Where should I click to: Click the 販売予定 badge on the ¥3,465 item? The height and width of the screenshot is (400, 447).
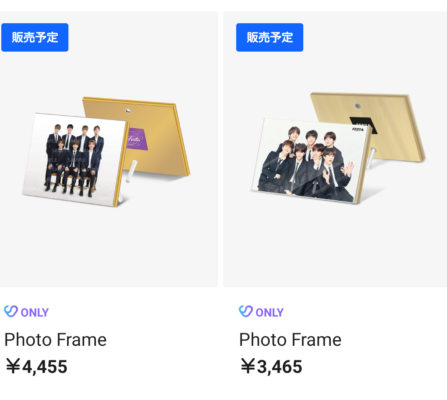click(x=270, y=37)
